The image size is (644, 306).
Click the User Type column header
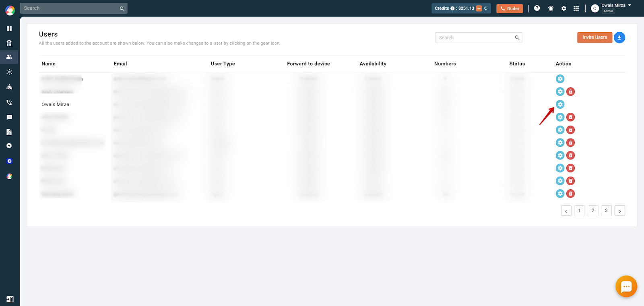tap(223, 64)
